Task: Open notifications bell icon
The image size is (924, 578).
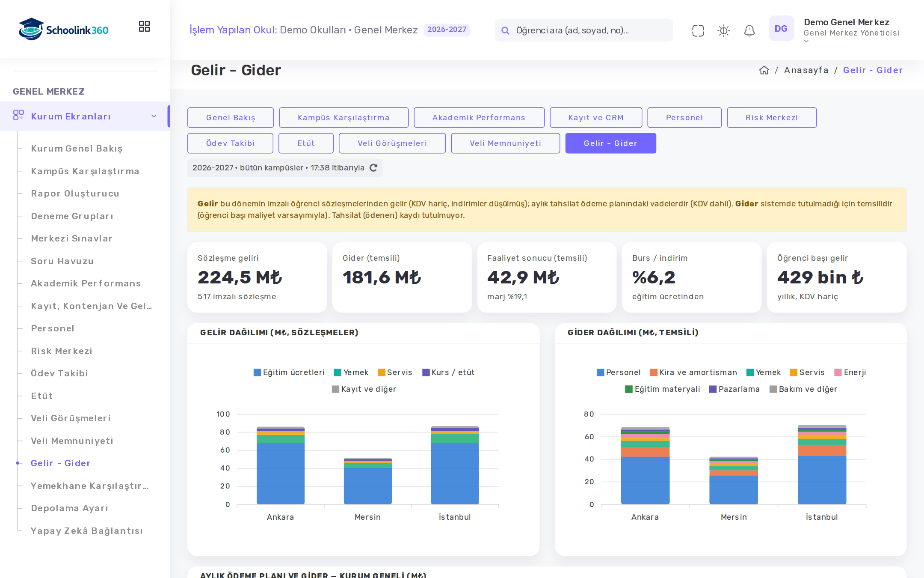Action: [749, 30]
